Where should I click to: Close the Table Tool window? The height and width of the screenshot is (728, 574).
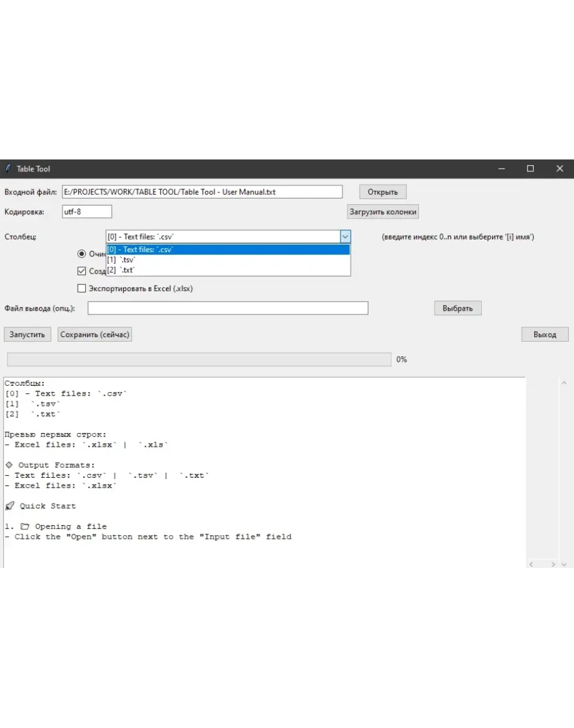pos(559,168)
